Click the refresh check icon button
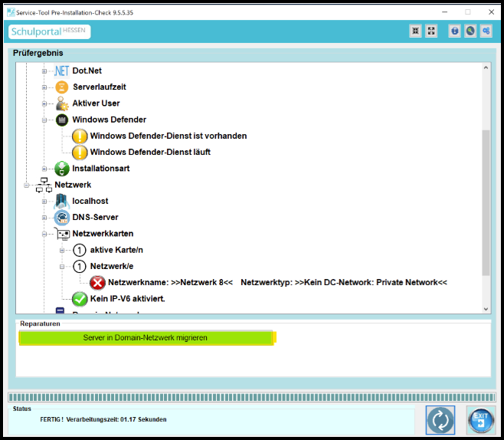 [x=440, y=420]
